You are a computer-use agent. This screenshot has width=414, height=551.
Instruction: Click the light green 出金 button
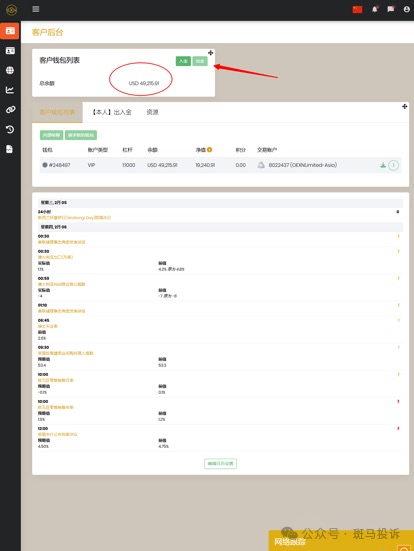click(200, 61)
